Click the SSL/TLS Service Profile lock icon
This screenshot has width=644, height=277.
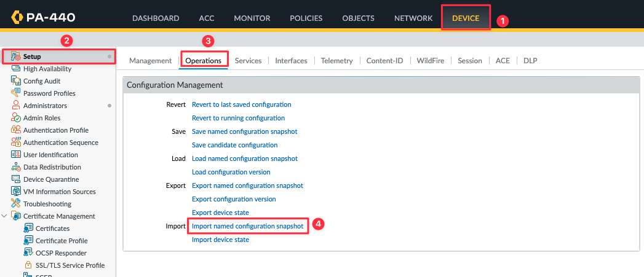click(x=28, y=265)
